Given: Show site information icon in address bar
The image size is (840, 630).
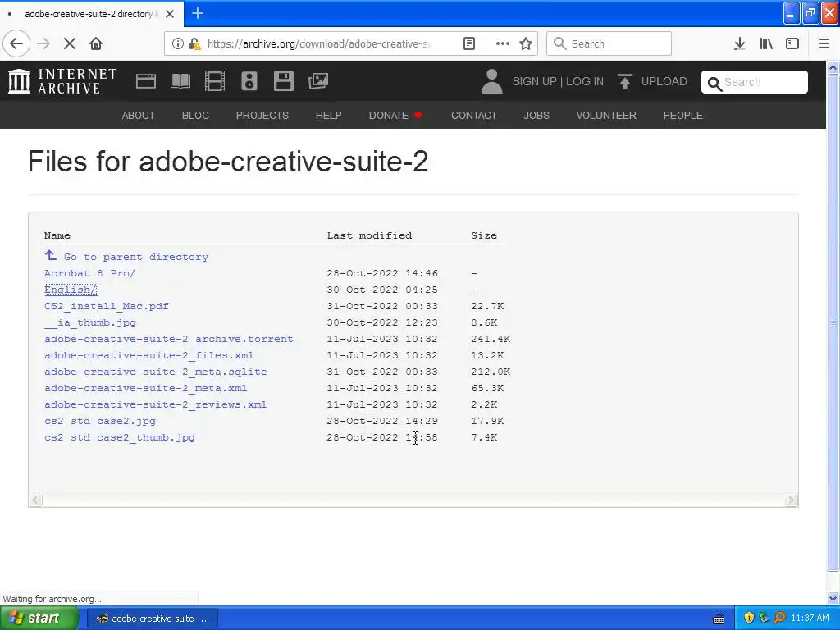Looking at the screenshot, I should point(178,43).
